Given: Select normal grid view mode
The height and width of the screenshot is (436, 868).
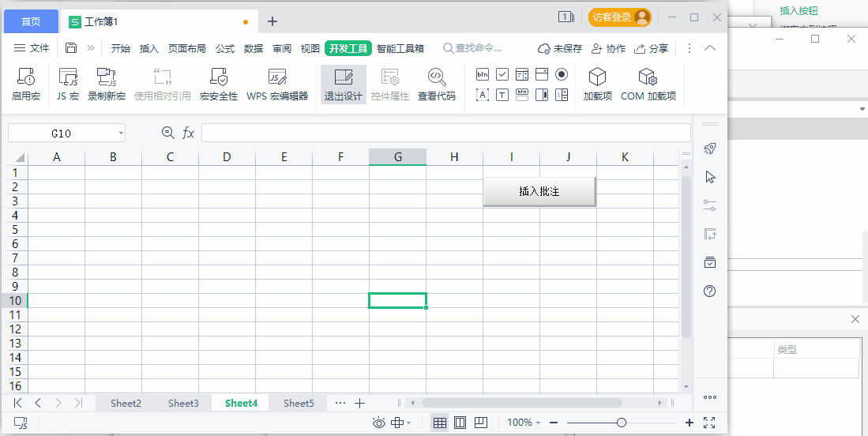Looking at the screenshot, I should click(x=440, y=423).
